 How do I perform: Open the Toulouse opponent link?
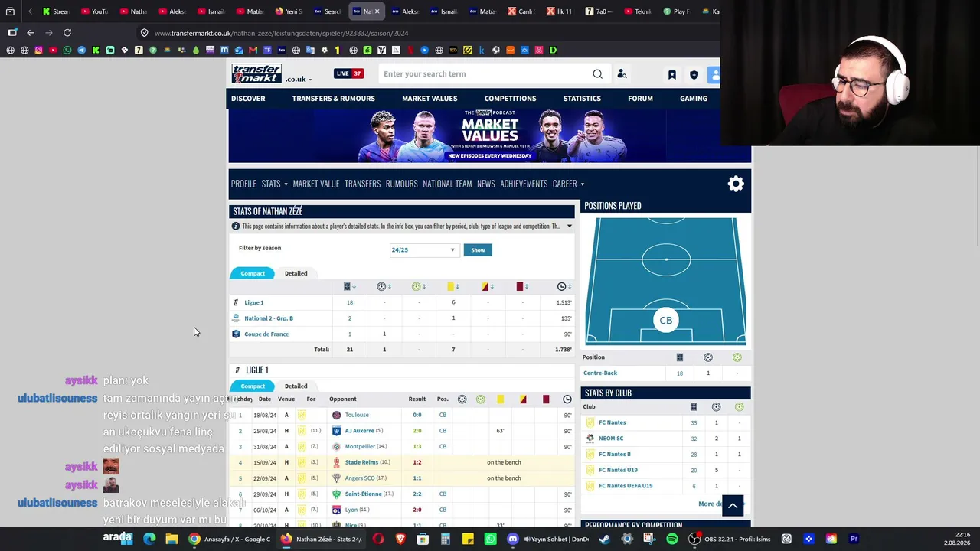click(357, 415)
